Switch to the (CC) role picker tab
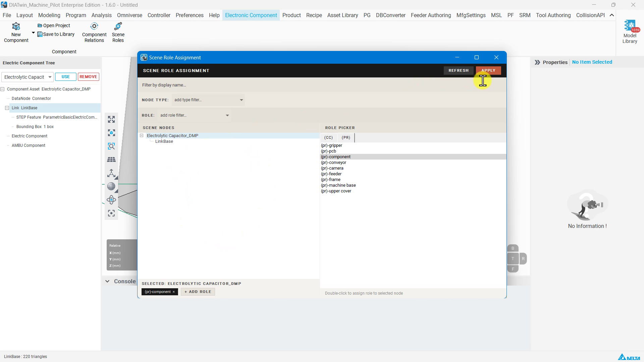This screenshot has width=644, height=362. 329,137
